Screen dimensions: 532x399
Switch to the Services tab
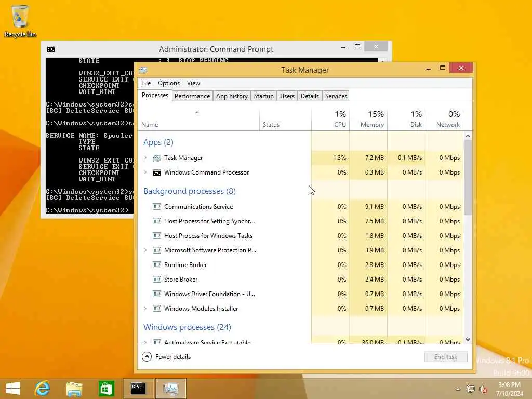pyautogui.click(x=336, y=96)
